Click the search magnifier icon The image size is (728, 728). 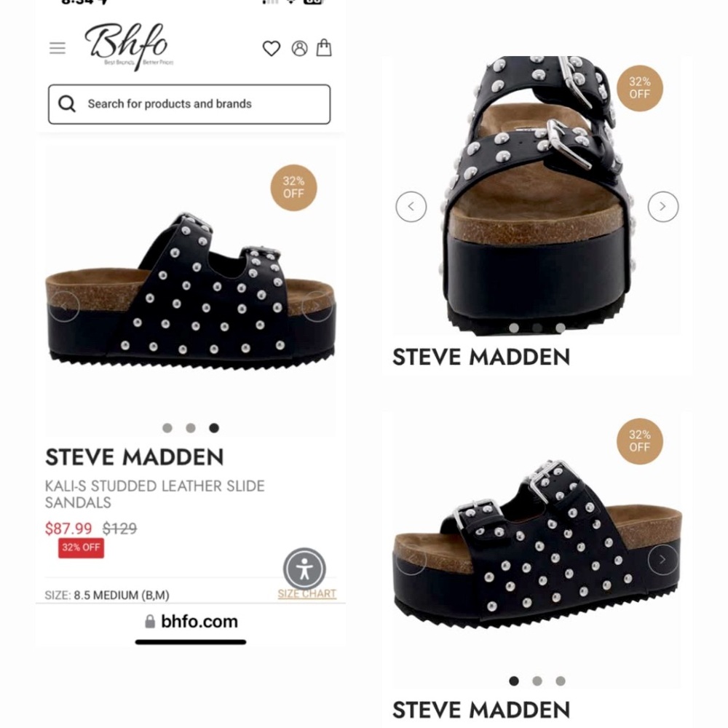pos(67,103)
